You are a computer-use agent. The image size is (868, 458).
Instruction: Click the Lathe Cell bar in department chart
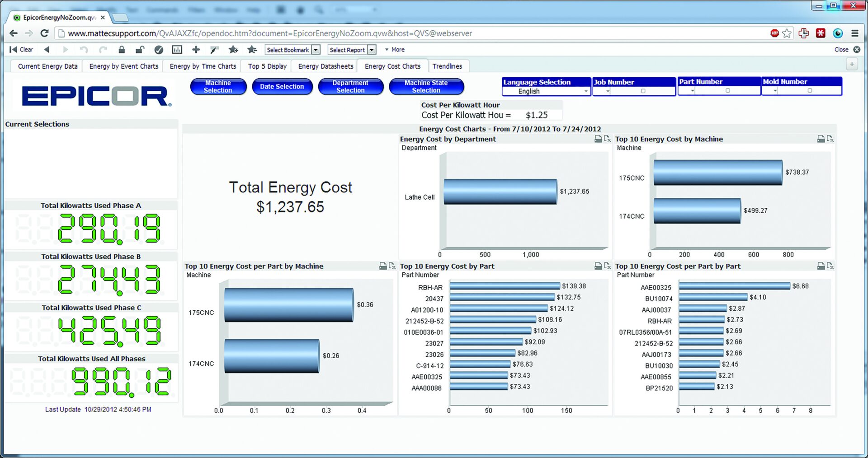500,192
